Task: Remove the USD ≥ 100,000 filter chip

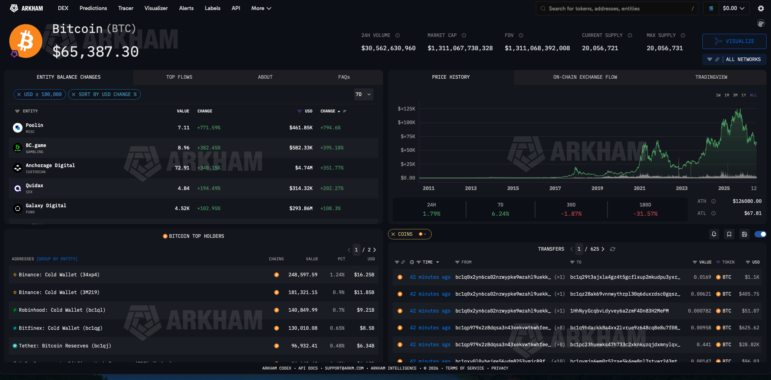Action: coord(19,94)
